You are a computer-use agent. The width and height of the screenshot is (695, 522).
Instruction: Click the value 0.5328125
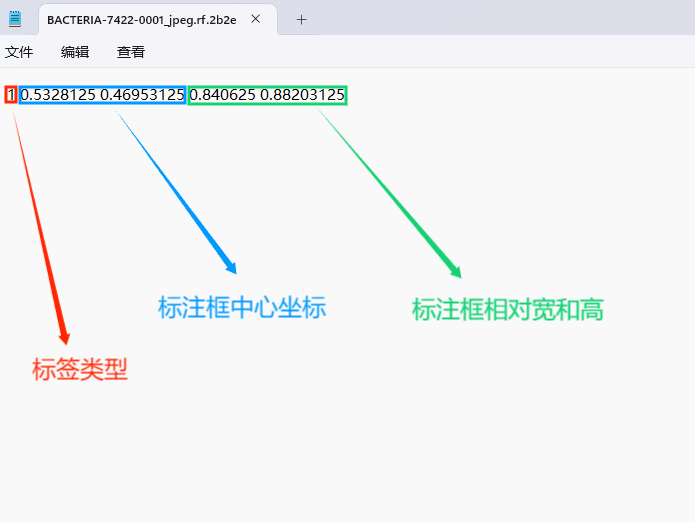coord(58,94)
